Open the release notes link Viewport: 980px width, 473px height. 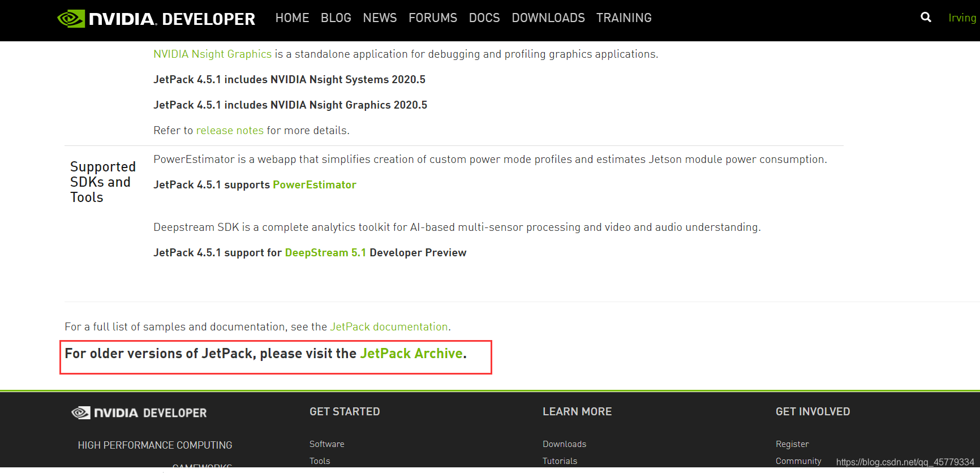click(x=230, y=131)
